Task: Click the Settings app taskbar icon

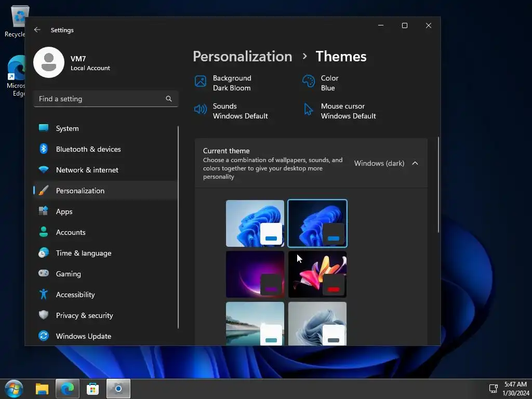Action: tap(118, 389)
